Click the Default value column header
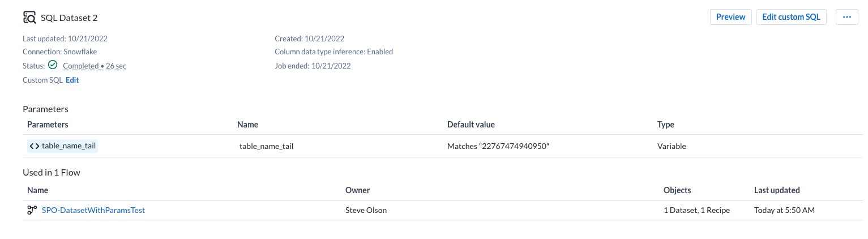 471,125
